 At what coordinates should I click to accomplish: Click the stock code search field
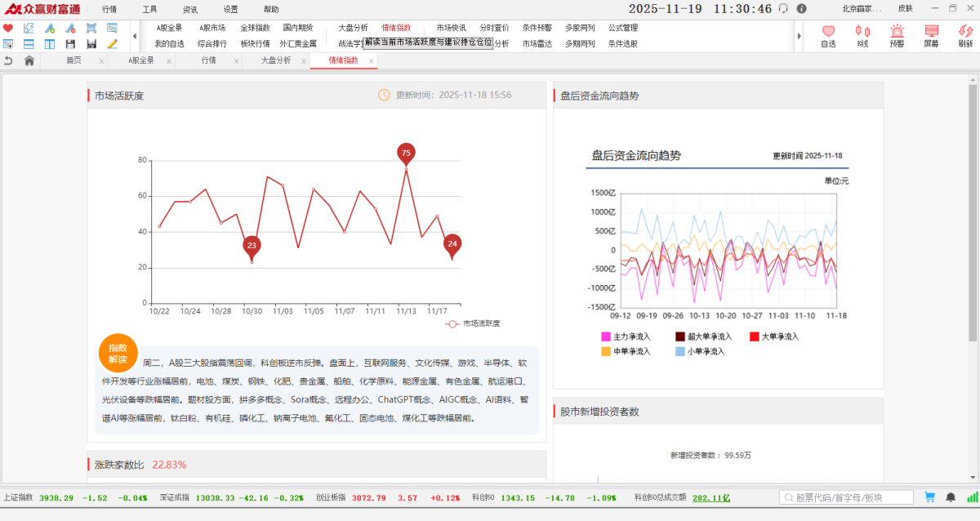(x=846, y=497)
